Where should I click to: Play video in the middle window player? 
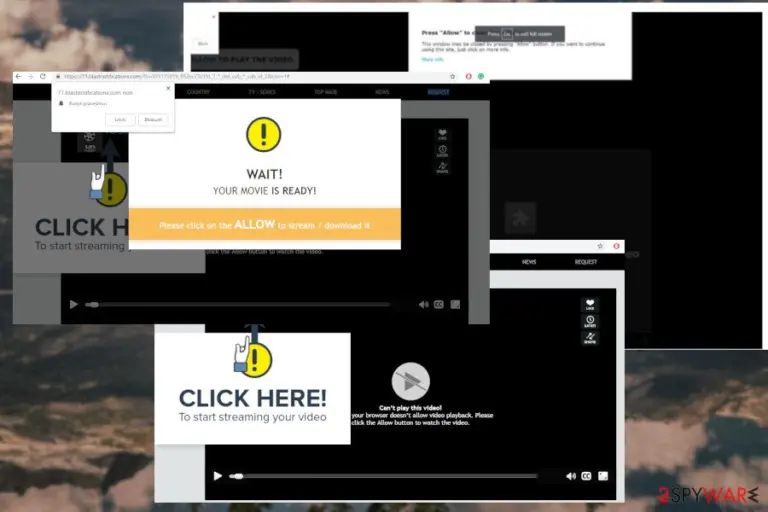coord(73,305)
